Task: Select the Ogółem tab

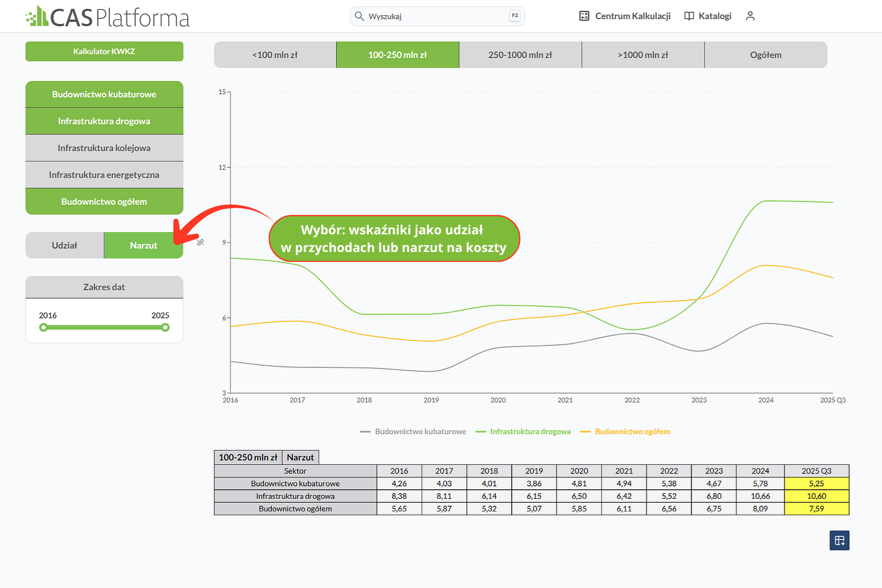Action: pyautogui.click(x=766, y=55)
